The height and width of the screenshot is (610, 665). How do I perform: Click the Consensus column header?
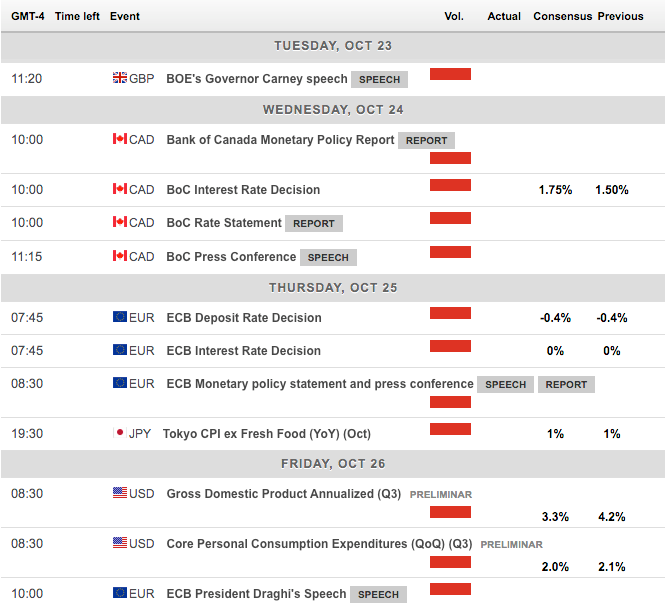[562, 17]
